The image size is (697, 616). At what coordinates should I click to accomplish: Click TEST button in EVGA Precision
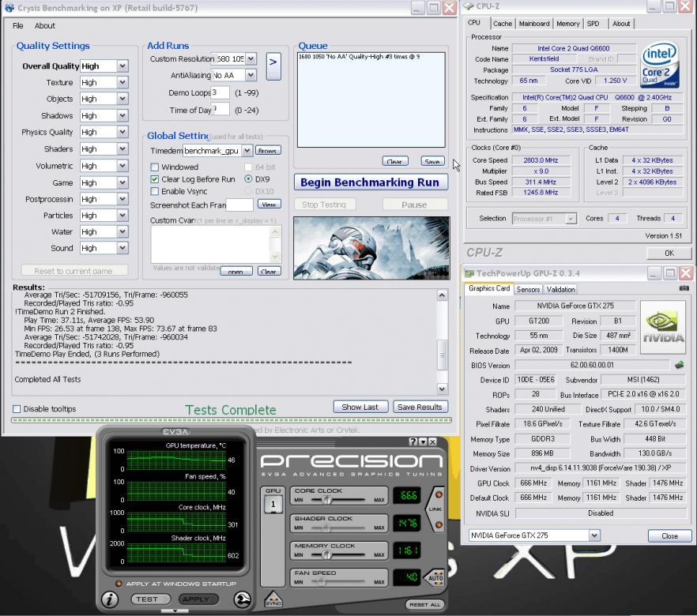tap(151, 599)
